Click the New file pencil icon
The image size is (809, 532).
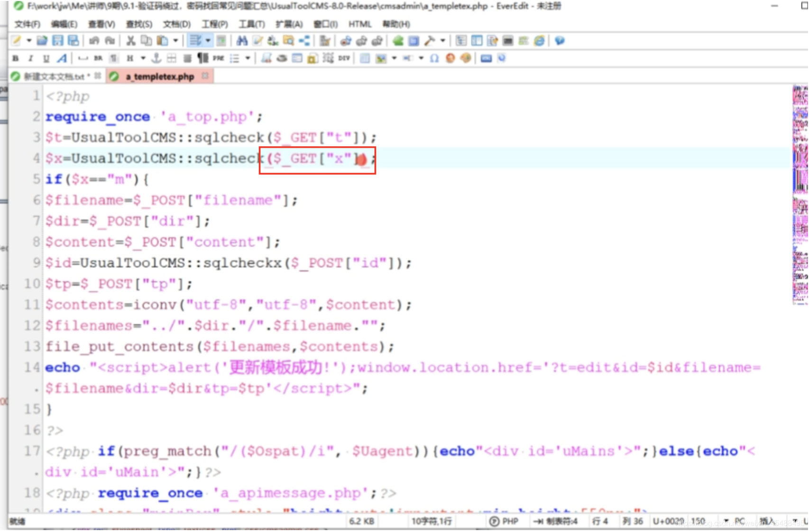pos(17,41)
